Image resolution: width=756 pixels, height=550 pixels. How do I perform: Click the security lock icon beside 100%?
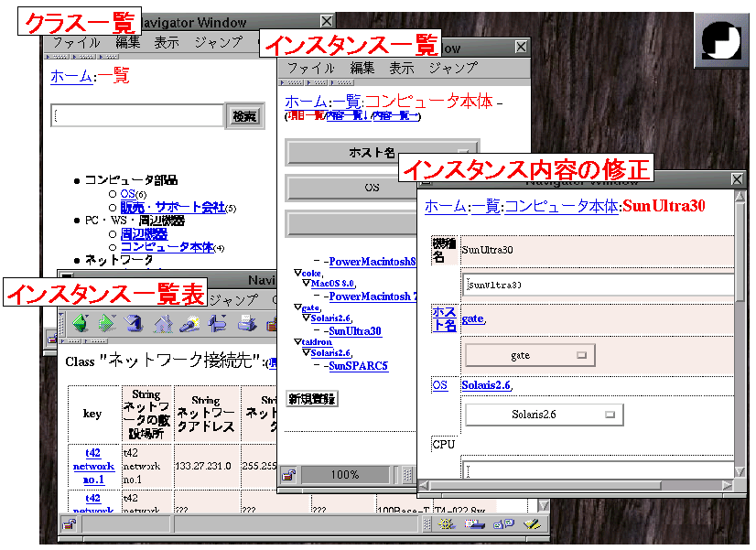(288, 475)
